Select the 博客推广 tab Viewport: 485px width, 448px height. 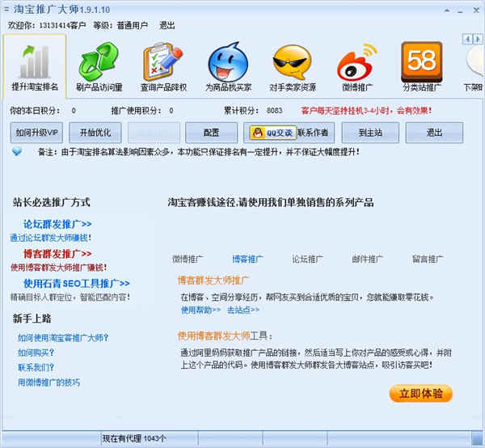pyautogui.click(x=248, y=259)
